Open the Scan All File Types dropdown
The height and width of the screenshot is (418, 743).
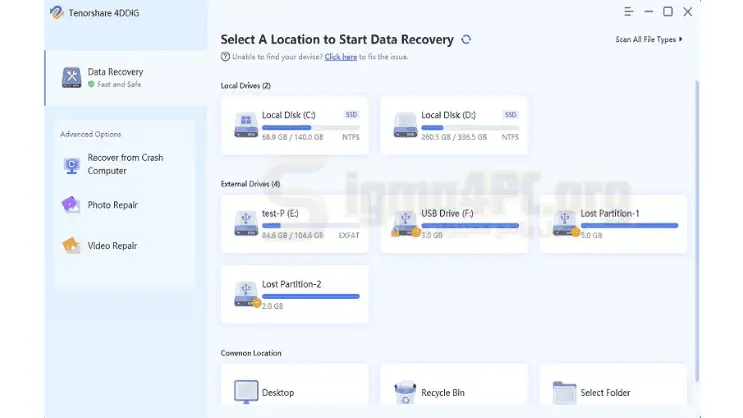click(649, 39)
